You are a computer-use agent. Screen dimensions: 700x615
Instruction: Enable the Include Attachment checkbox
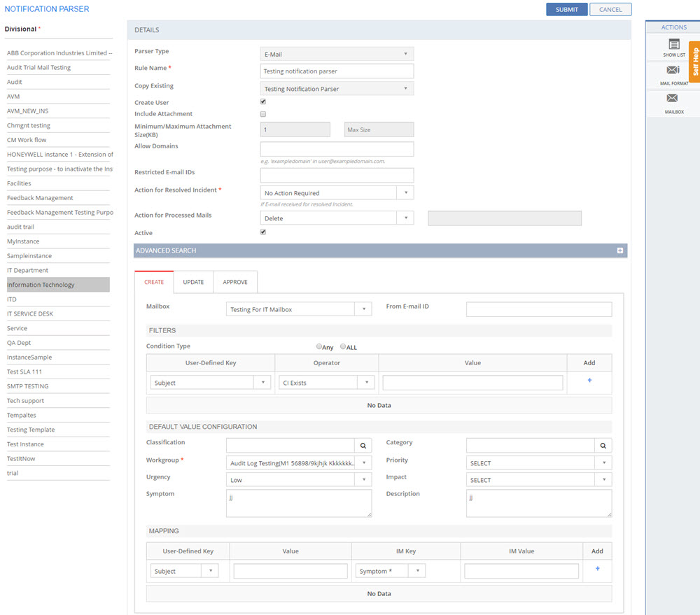point(263,113)
